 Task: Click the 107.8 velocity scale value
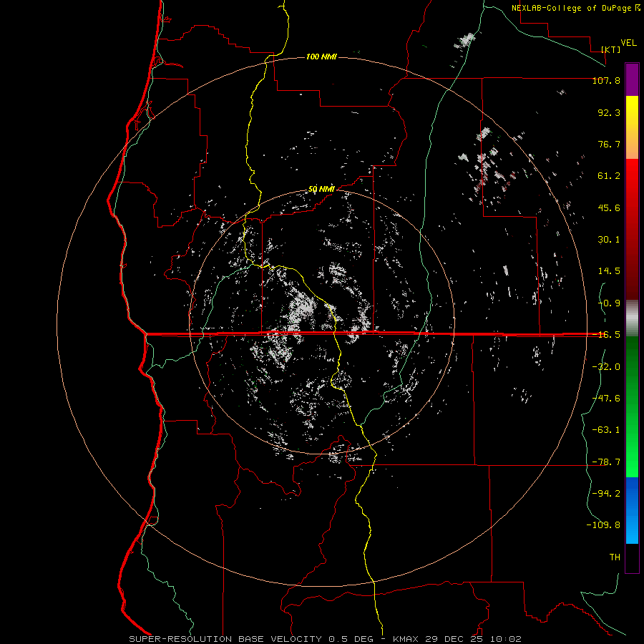[606, 80]
